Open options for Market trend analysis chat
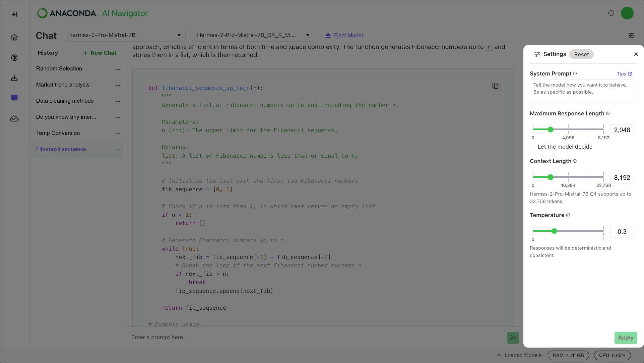Image resolution: width=644 pixels, height=363 pixels. pyautogui.click(x=118, y=85)
